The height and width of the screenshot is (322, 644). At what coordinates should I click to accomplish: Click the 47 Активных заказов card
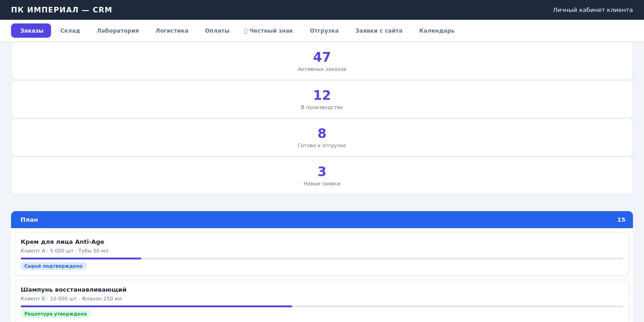(x=322, y=61)
